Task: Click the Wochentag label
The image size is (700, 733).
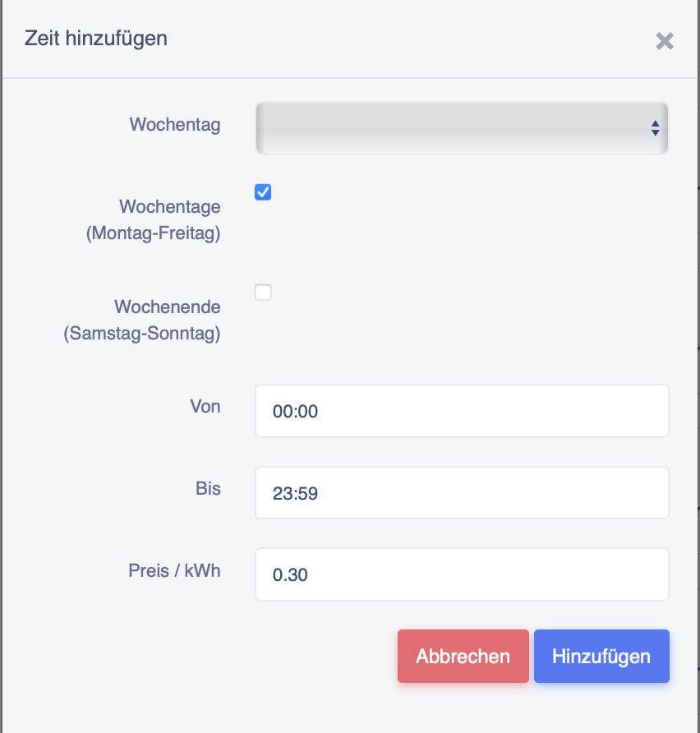Action: [175, 125]
